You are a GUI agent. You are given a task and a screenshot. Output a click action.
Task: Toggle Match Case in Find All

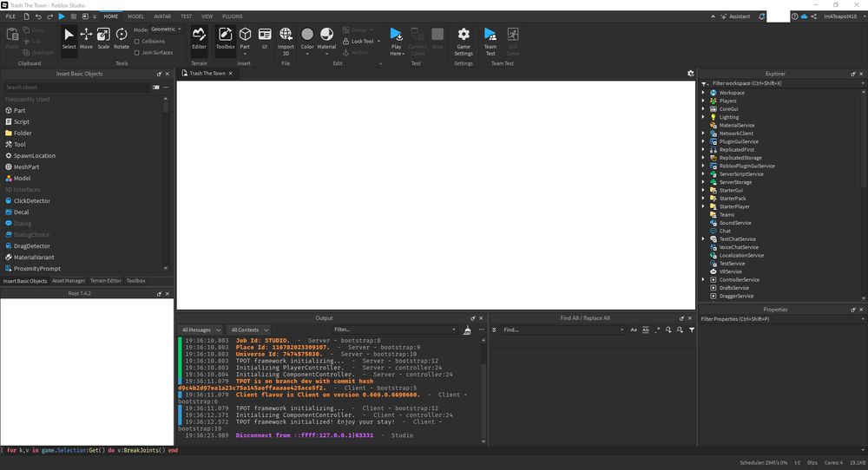click(x=634, y=330)
